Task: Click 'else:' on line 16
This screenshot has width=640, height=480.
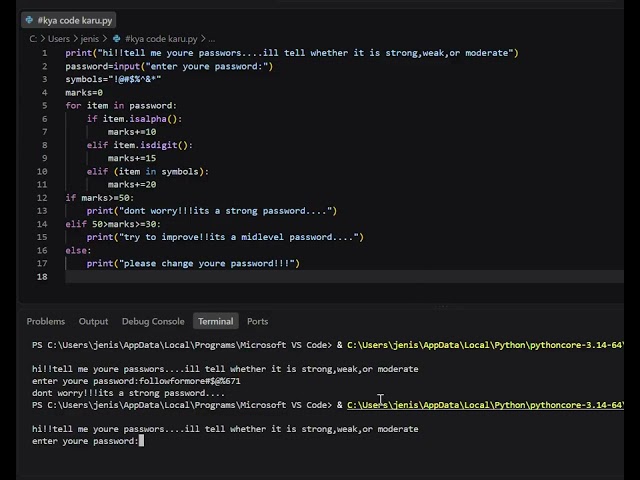Action: (x=78, y=250)
